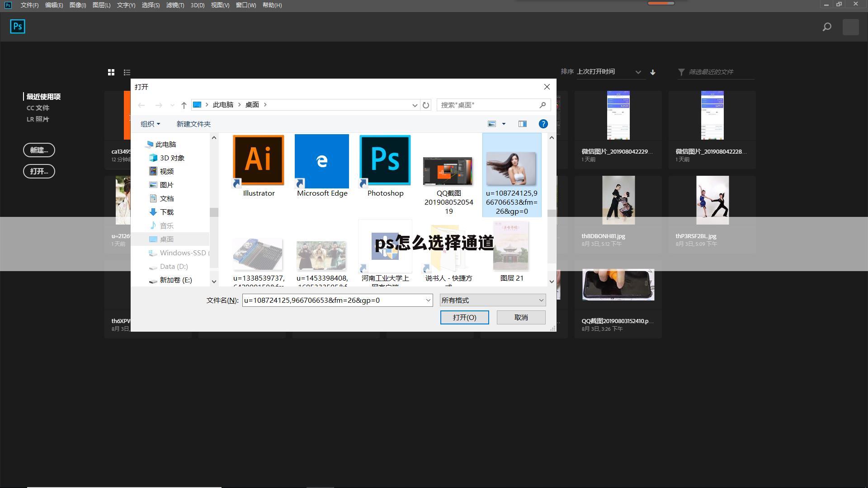Select the u=1338539737 image file

click(x=258, y=255)
